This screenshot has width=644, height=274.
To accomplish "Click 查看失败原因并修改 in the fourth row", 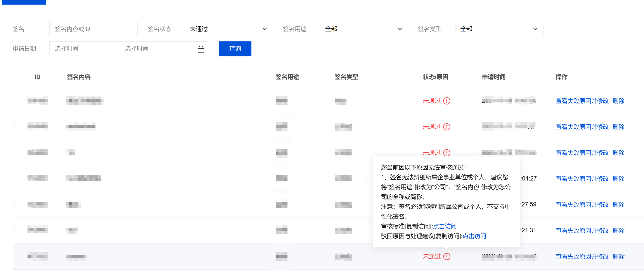I will (x=582, y=179).
